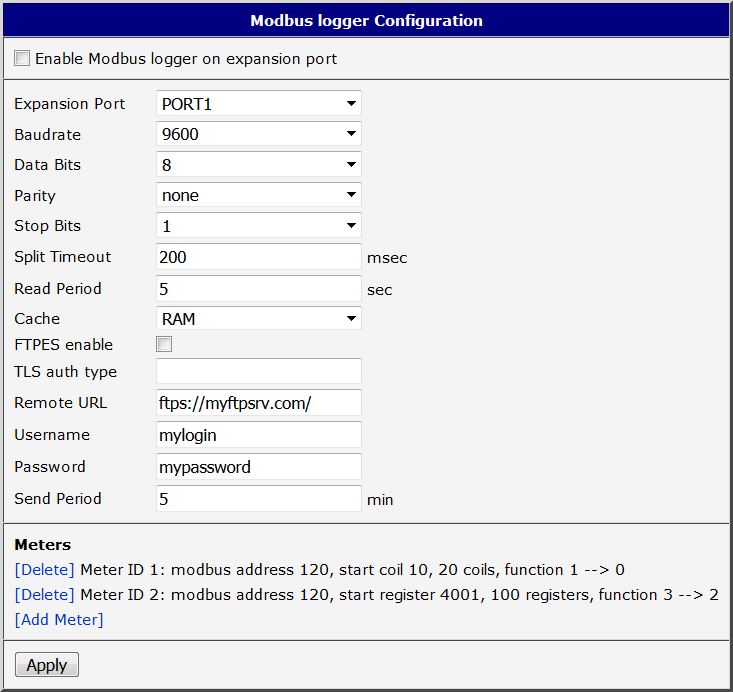The width and height of the screenshot is (733, 692).
Task: Click the 'Cache' label
Action: [37, 318]
